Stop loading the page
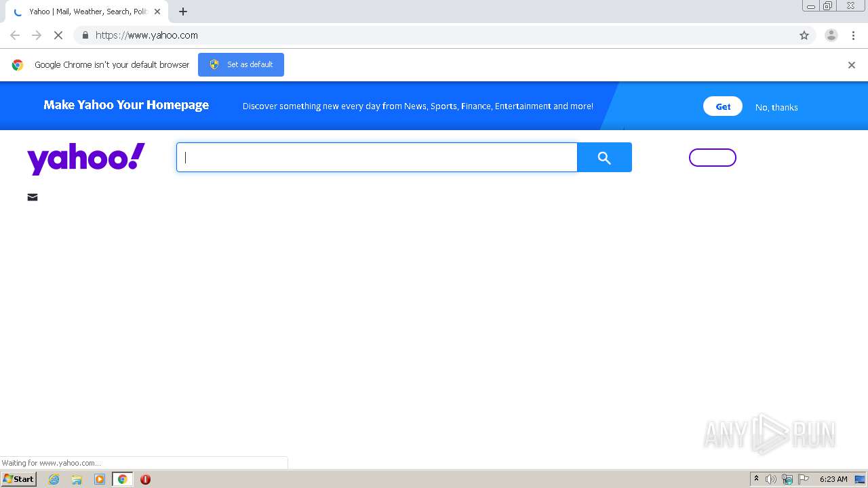868x488 pixels. [x=58, y=35]
